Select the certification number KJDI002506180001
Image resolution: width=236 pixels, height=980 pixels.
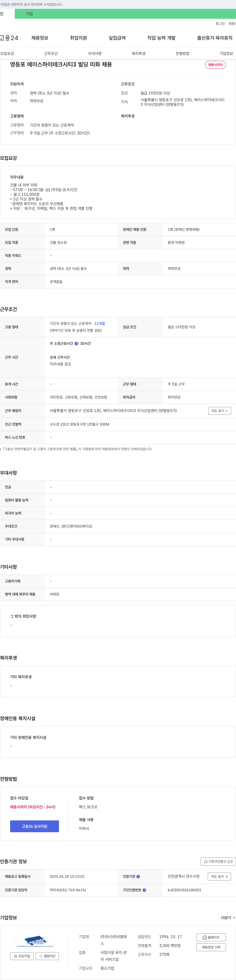click(184, 890)
